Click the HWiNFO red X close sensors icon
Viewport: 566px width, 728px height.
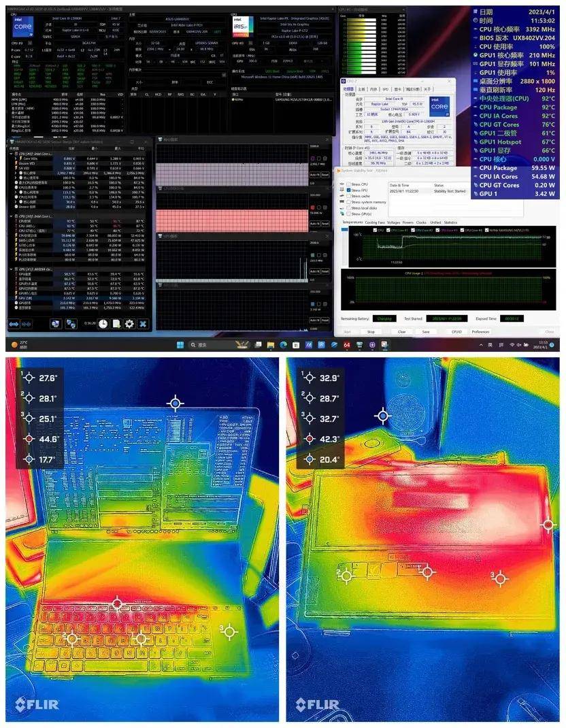click(143, 324)
